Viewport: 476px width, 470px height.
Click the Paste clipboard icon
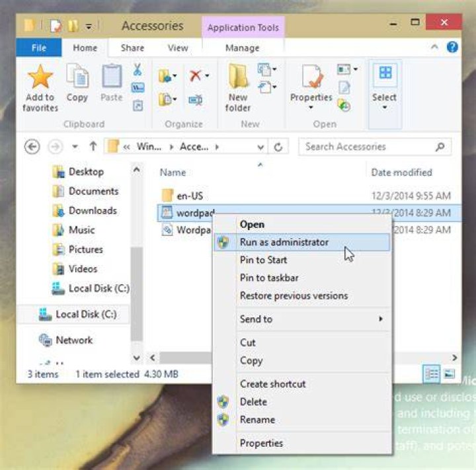112,76
